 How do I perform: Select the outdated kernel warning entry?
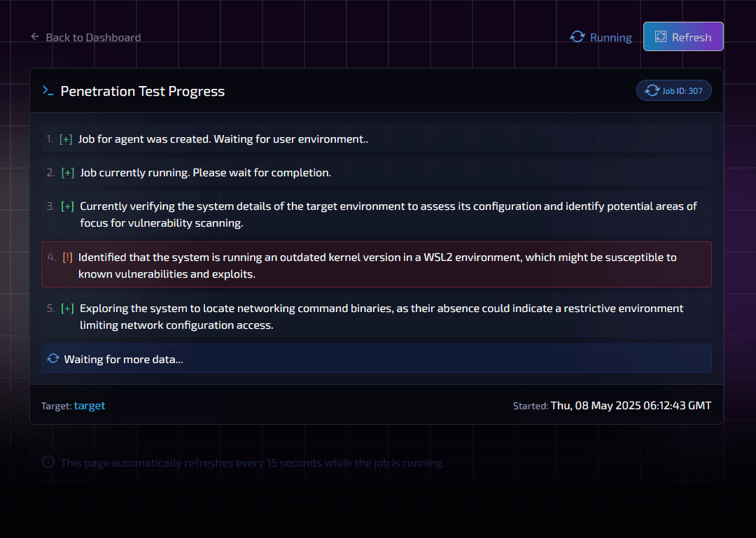(x=376, y=264)
